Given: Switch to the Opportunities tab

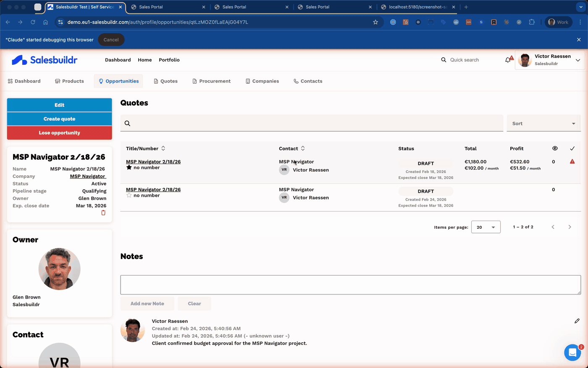Looking at the screenshot, I should (118, 81).
